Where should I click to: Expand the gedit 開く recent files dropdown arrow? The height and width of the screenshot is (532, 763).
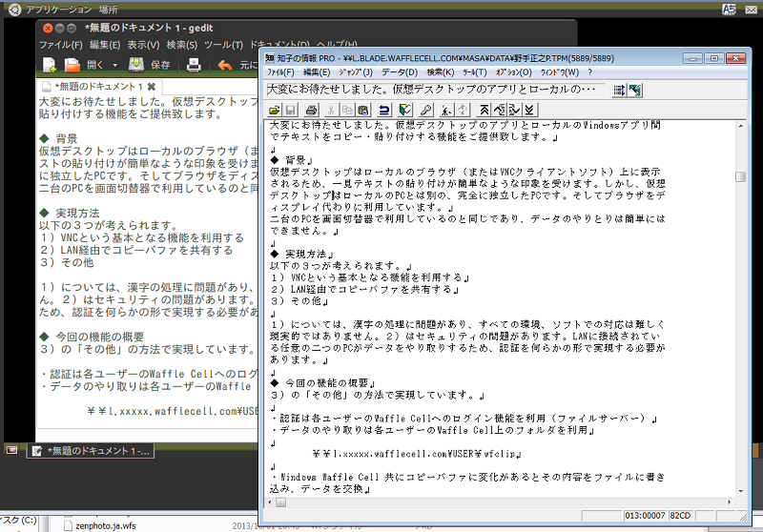point(114,65)
